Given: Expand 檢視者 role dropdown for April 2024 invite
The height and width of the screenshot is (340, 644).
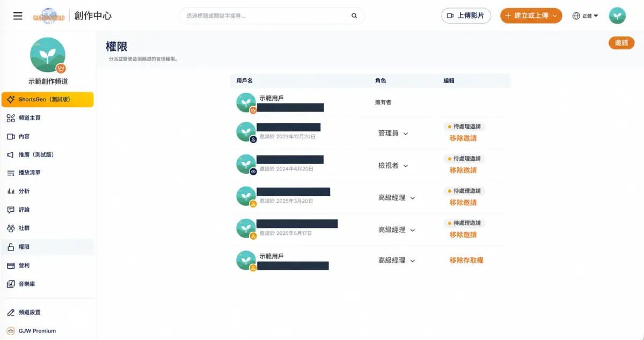Looking at the screenshot, I should tap(393, 165).
